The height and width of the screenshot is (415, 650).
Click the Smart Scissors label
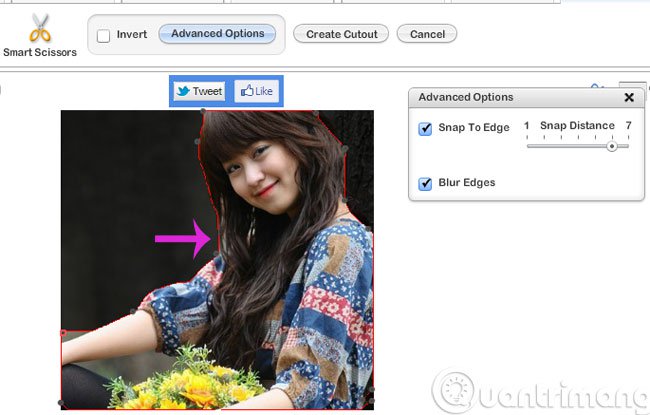(x=40, y=52)
